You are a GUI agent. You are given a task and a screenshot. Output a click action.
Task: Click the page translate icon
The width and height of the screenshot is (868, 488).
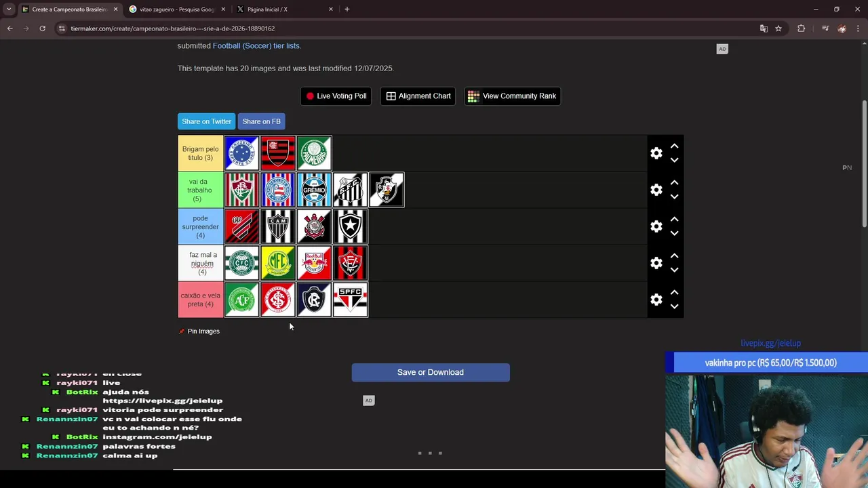coord(764,28)
